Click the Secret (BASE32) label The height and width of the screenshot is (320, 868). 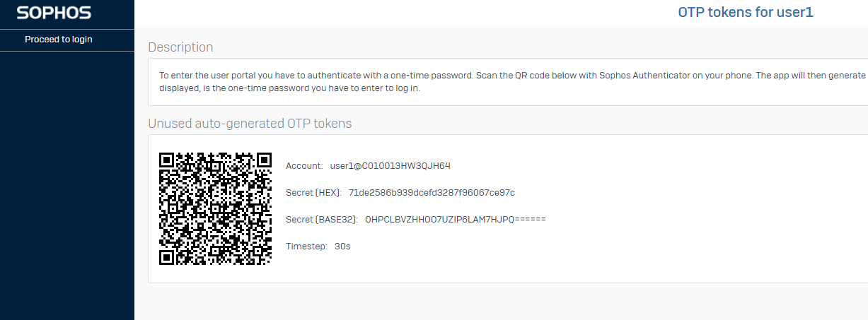point(322,220)
